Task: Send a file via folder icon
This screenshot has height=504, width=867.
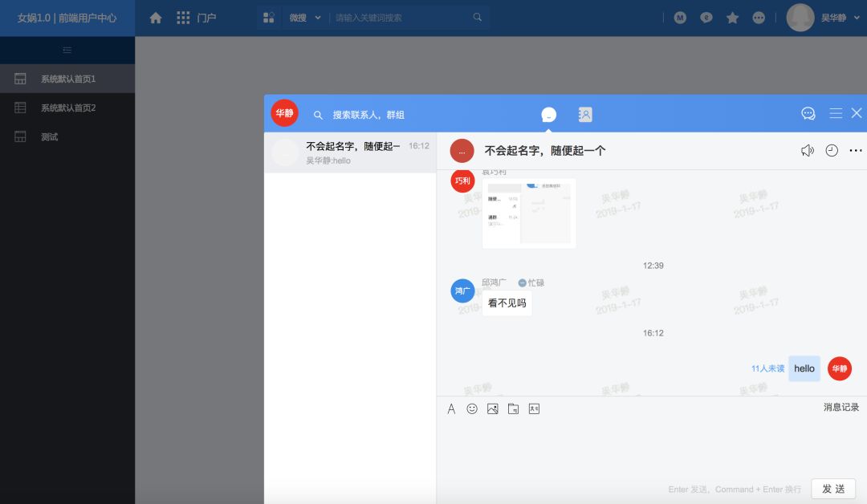Action: pyautogui.click(x=513, y=408)
